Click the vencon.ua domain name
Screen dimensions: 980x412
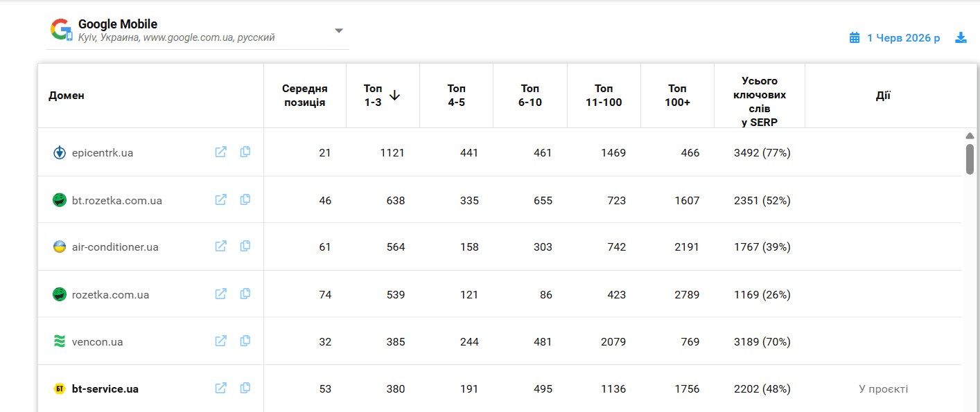coord(98,341)
